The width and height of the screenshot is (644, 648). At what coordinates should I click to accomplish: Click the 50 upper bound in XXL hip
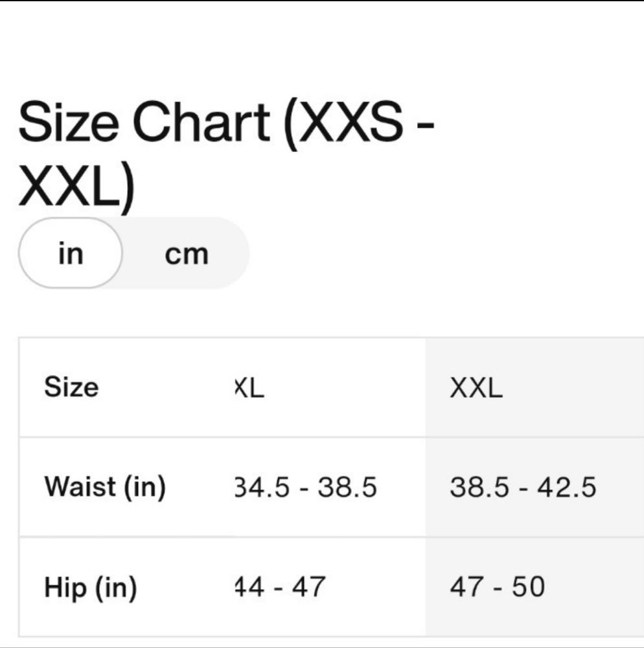click(x=528, y=586)
